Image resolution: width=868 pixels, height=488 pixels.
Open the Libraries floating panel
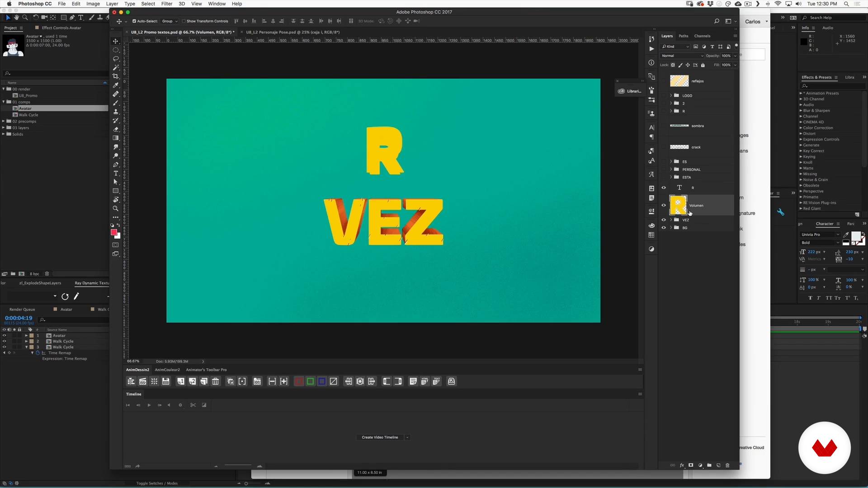[x=630, y=91]
